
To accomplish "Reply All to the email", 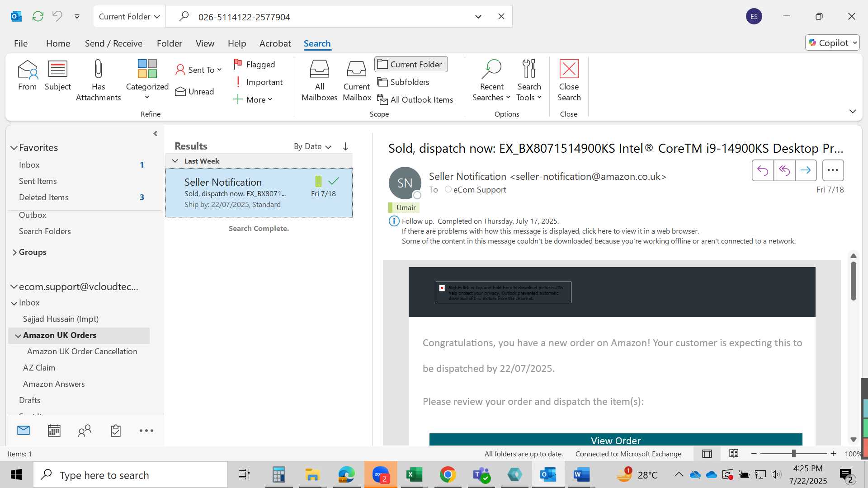I will [x=784, y=170].
